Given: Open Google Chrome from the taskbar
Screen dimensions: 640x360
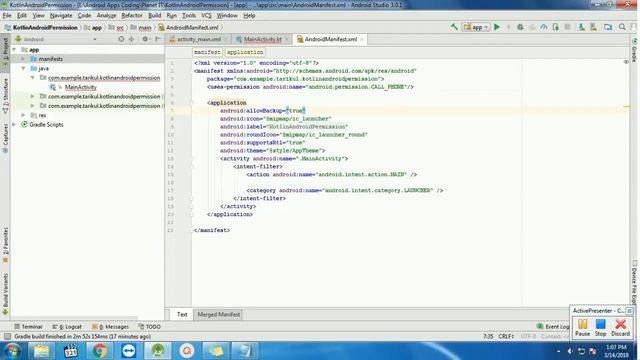Looking at the screenshot, I should [x=99, y=351].
